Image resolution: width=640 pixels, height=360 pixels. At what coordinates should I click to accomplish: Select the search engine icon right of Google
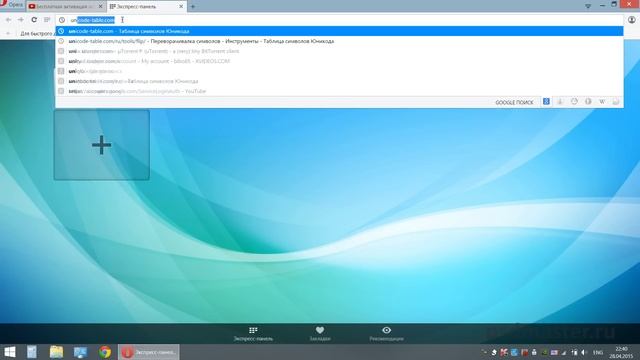[560, 102]
